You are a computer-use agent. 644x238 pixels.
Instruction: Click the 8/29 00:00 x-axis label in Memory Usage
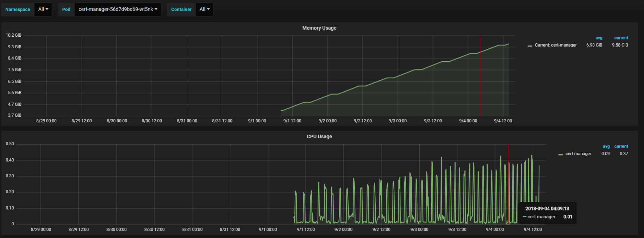click(46, 121)
